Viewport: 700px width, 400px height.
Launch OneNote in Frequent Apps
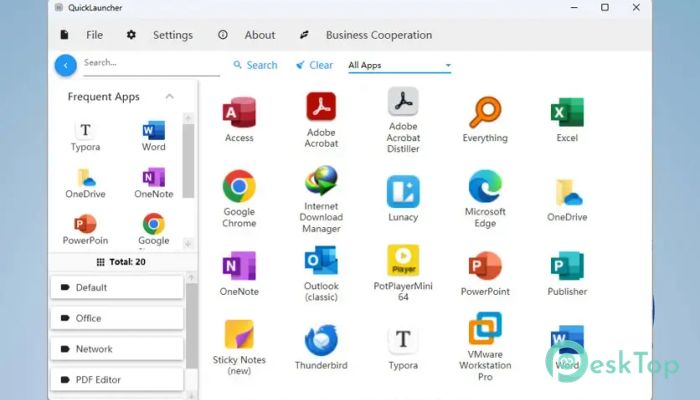pos(154,183)
